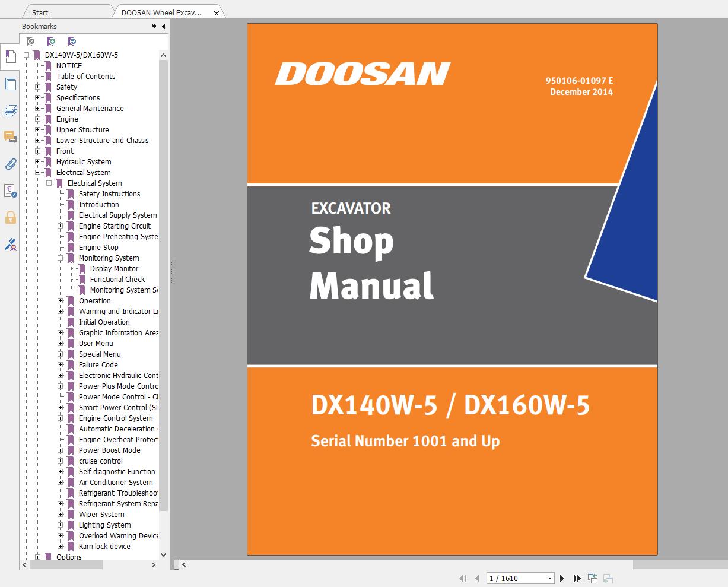The image size is (728, 587).
Task: Open the Display Monitor bookmark
Action: [114, 268]
